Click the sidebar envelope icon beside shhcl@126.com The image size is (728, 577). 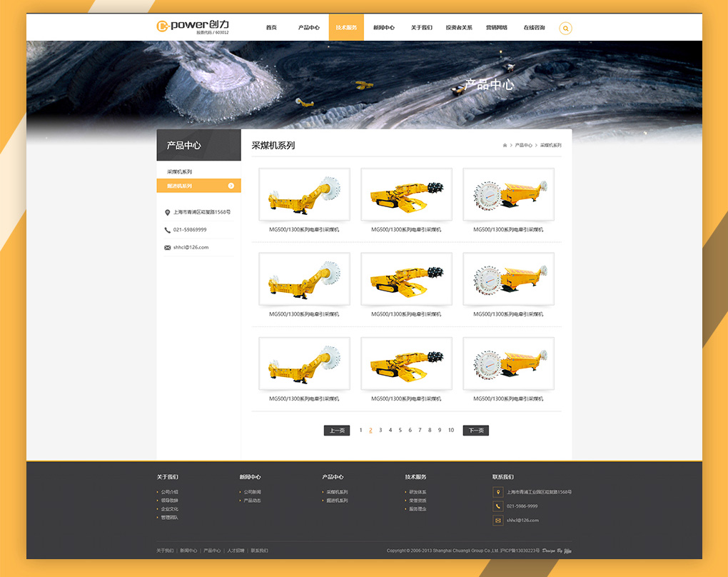tap(167, 248)
